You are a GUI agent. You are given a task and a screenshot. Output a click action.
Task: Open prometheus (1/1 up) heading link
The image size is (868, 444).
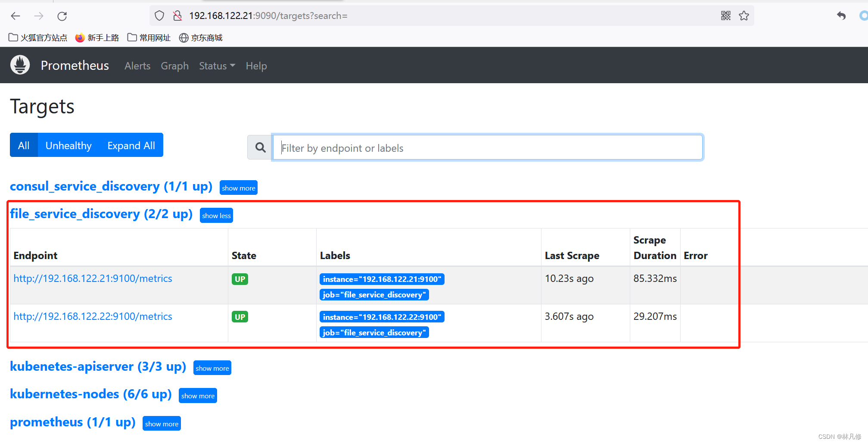(x=72, y=422)
